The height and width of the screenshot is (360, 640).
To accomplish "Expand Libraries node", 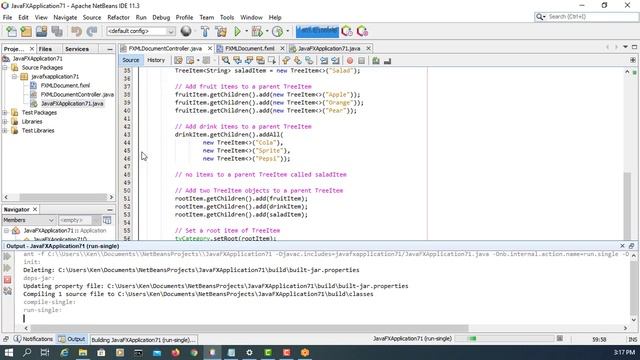I will point(5,122).
